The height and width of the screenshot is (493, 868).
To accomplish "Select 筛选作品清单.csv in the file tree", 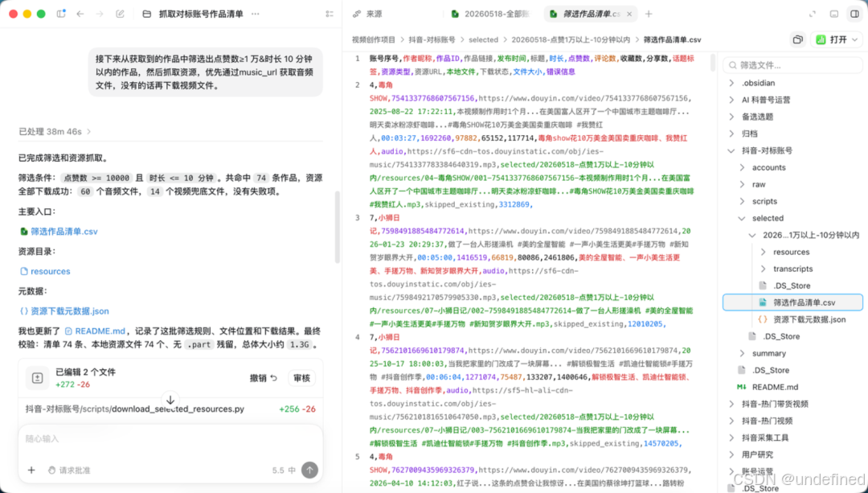I will point(792,302).
